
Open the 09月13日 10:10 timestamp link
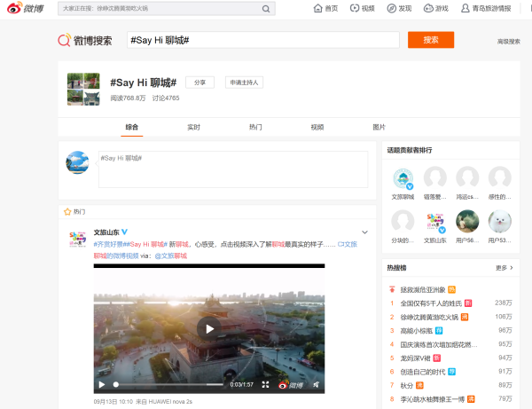(113, 402)
